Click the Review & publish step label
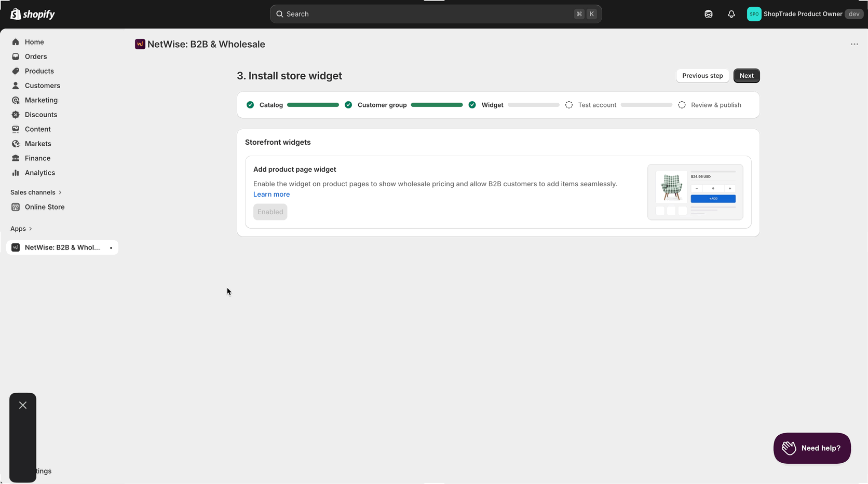The width and height of the screenshot is (868, 484). (x=716, y=105)
